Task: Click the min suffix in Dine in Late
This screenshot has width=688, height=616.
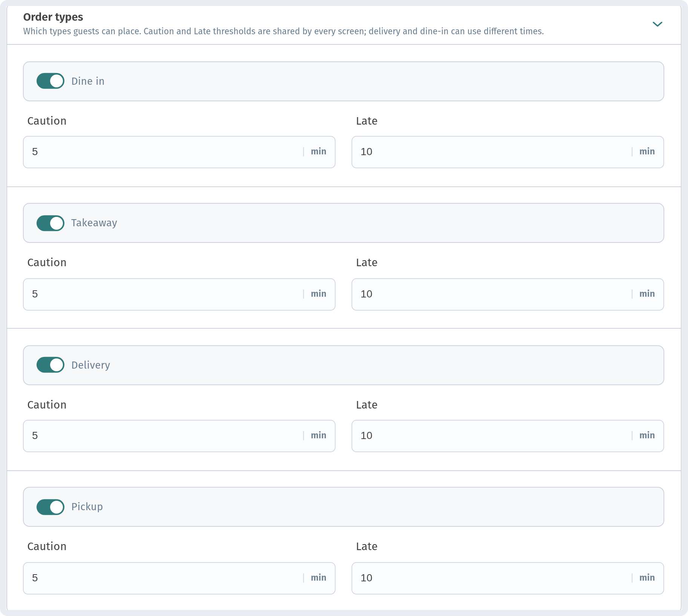Action: pos(647,151)
